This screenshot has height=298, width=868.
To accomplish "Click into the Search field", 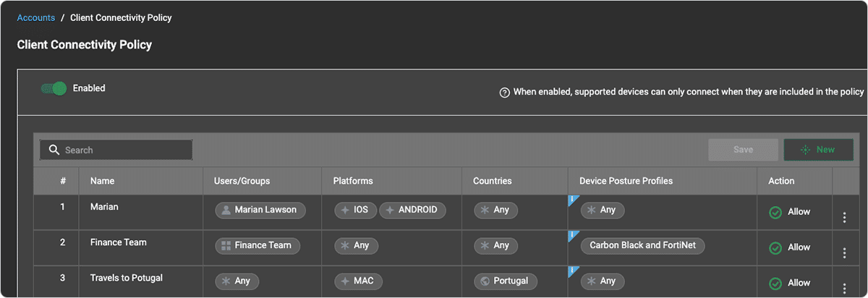I will 116,150.
